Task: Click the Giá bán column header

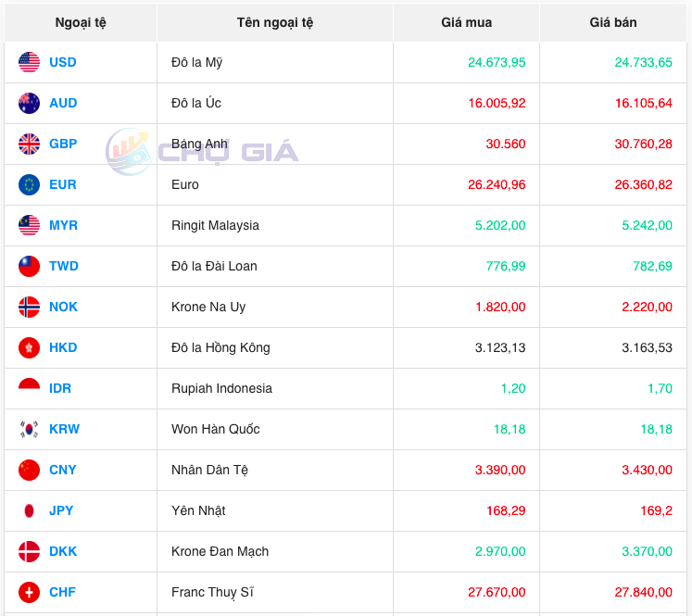Action: [612, 22]
